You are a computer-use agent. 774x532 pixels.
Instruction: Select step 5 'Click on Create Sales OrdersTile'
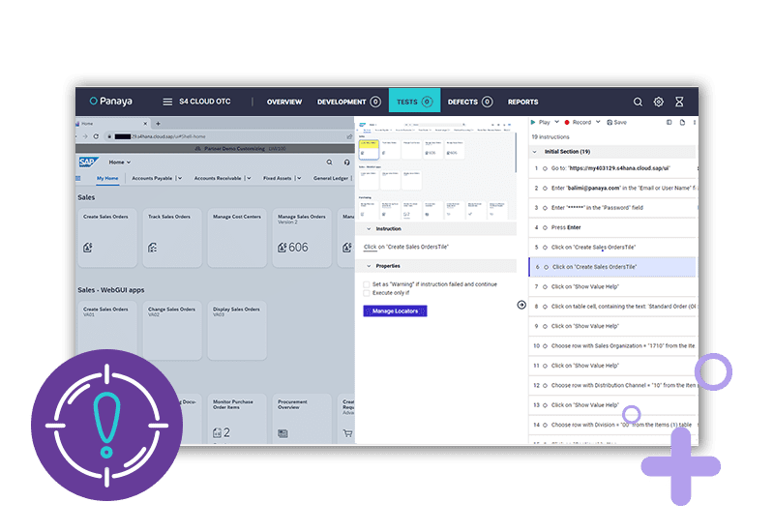(612, 248)
